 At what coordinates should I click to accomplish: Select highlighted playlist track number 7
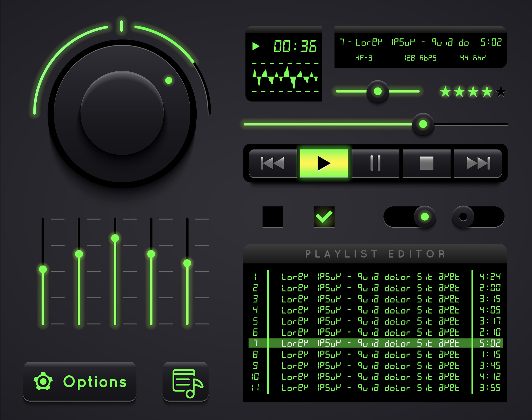pos(376,343)
